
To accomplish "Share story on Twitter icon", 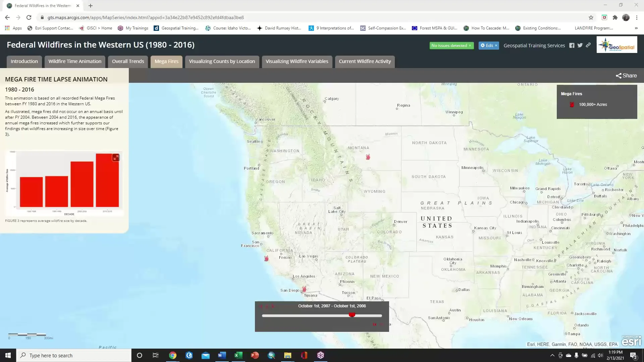I will click(580, 45).
